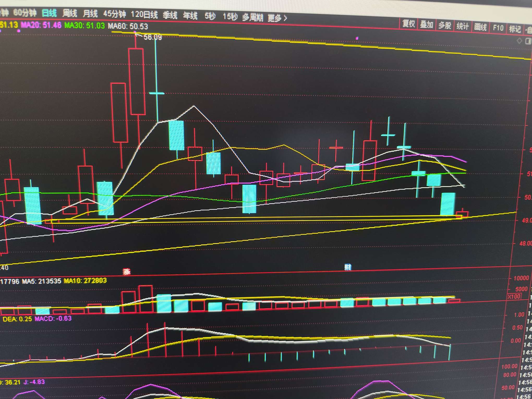The width and height of the screenshot is (532, 399).
Task: Open the 统计 statistics menu
Action: point(462,26)
